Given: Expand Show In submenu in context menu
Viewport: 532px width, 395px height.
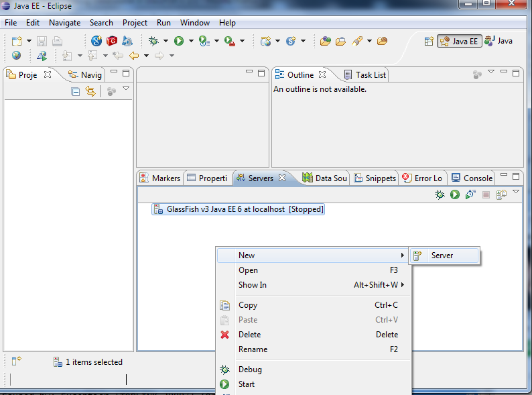Looking at the screenshot, I should click(x=312, y=285).
